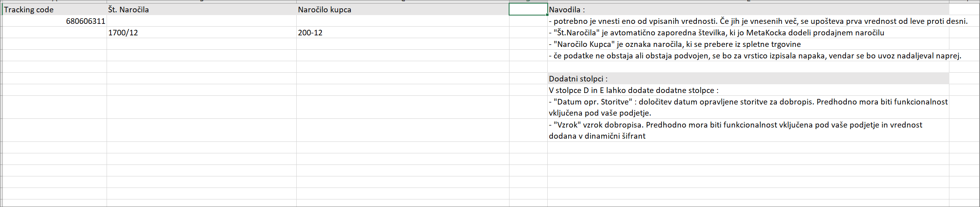This screenshot has height=207, width=980.
Task: Click empty Naročilo kupca cell above 200-12
Action: click(x=402, y=21)
